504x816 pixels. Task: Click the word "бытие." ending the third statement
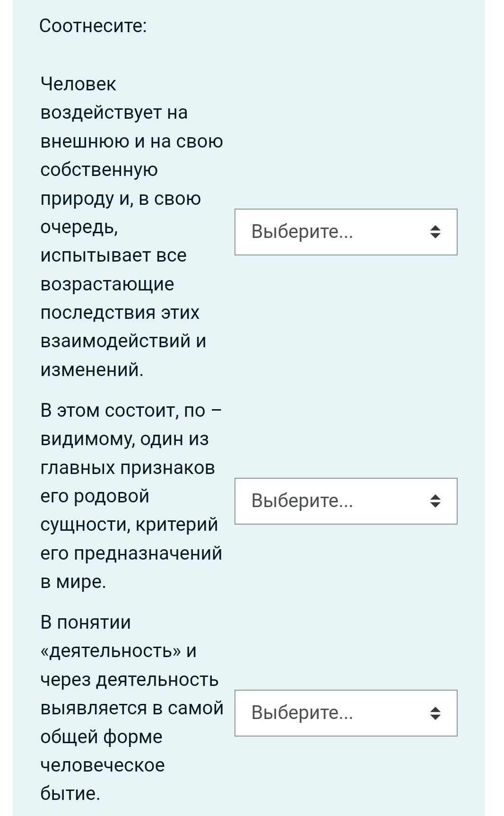click(x=70, y=794)
